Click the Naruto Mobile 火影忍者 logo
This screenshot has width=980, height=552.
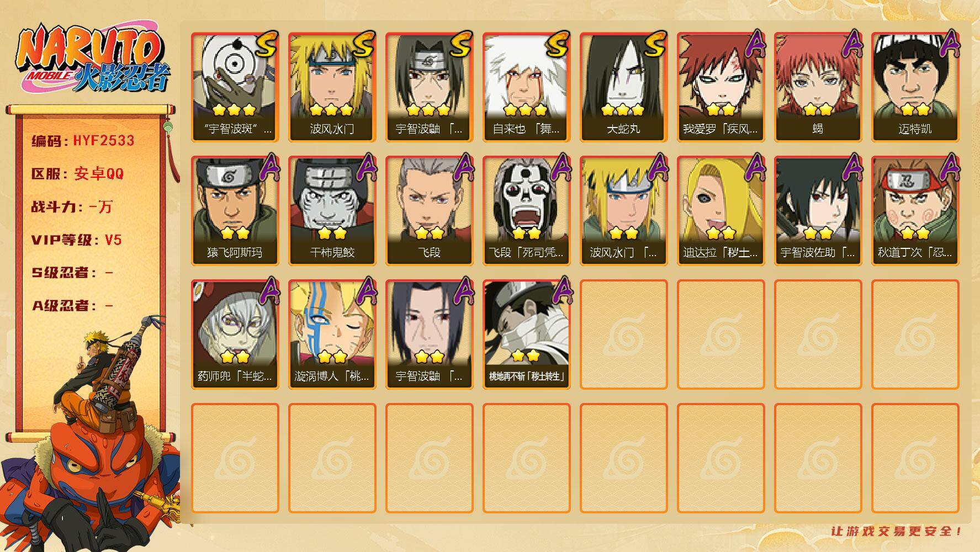[x=93, y=60]
